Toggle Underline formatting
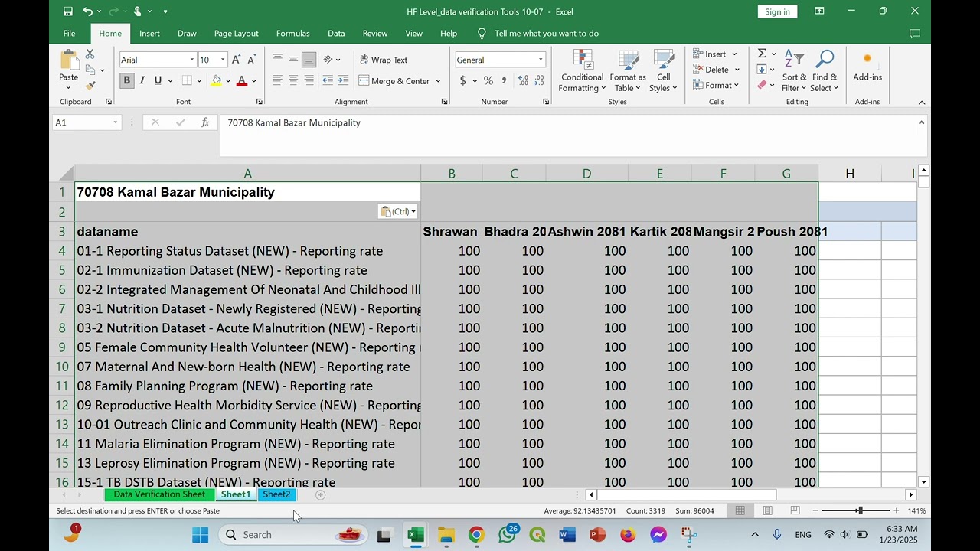The height and width of the screenshot is (551, 980). [158, 80]
